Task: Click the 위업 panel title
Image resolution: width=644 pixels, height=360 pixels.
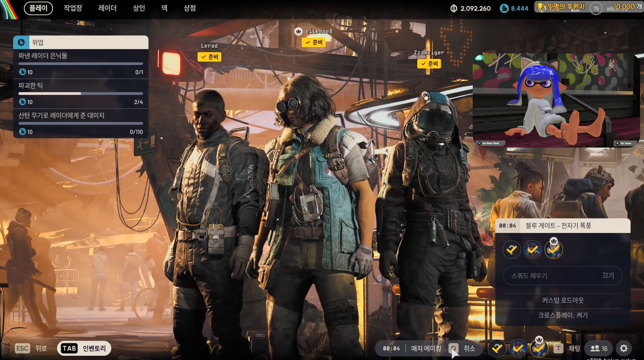Action: (38, 42)
